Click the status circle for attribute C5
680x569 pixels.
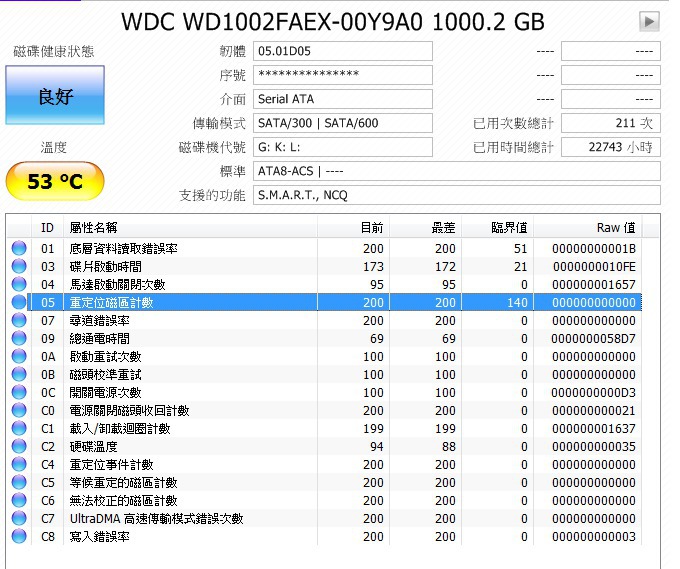point(19,482)
